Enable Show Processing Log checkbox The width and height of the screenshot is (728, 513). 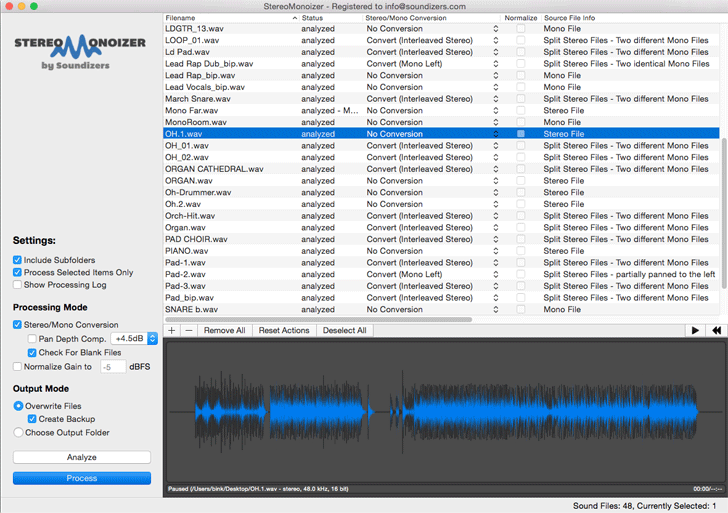[17, 285]
